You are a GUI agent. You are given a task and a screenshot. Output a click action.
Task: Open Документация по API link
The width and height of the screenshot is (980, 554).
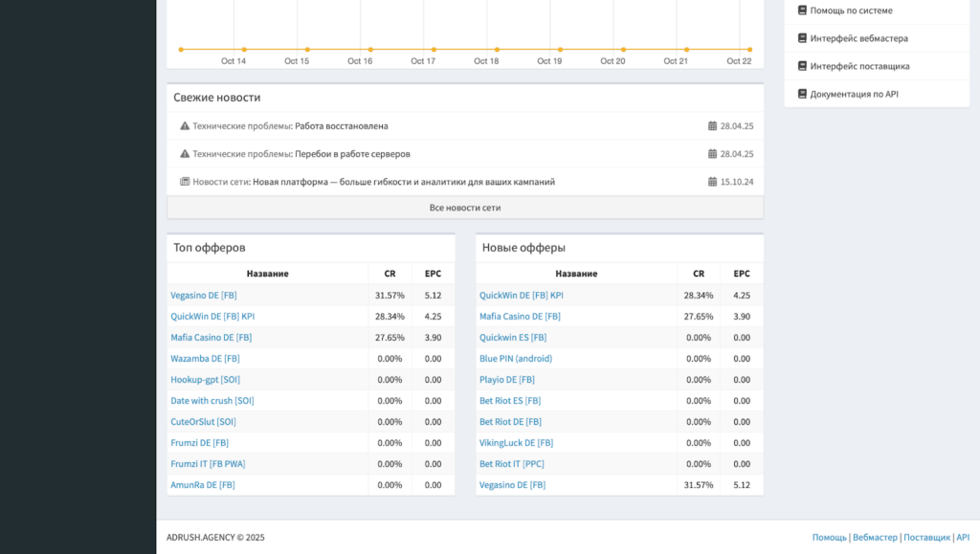click(x=854, y=94)
